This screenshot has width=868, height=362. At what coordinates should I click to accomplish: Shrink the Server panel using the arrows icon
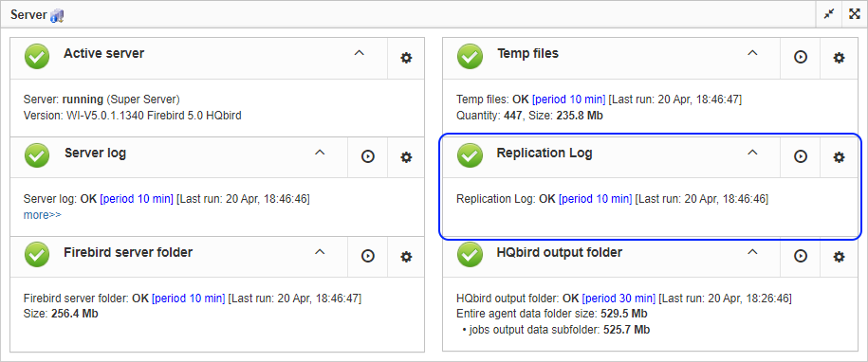point(829,14)
